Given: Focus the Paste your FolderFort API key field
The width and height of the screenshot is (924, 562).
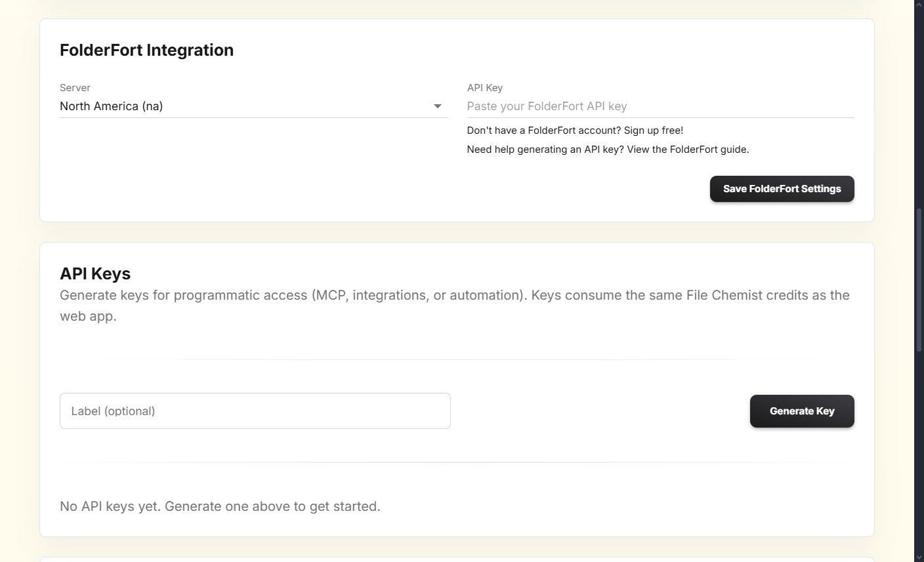Looking at the screenshot, I should click(x=660, y=106).
